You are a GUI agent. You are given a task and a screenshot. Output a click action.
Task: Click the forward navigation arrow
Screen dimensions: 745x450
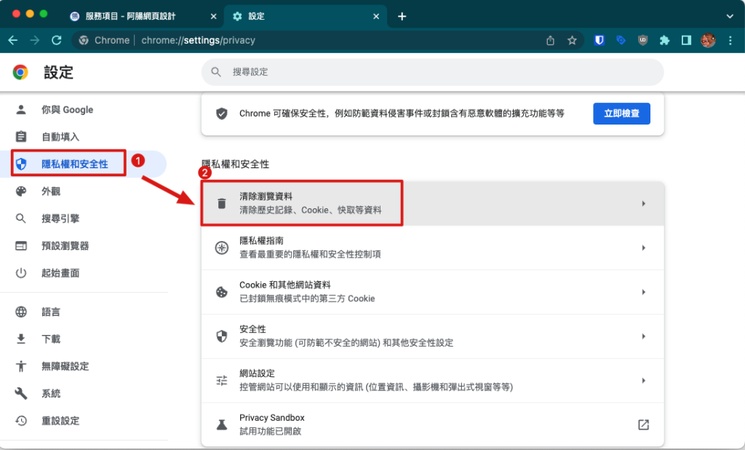[35, 40]
